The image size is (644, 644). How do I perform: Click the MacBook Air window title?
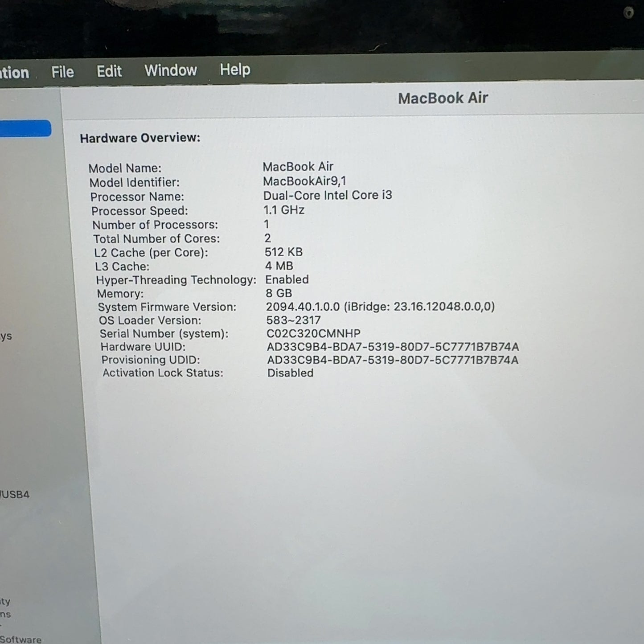pos(443,98)
